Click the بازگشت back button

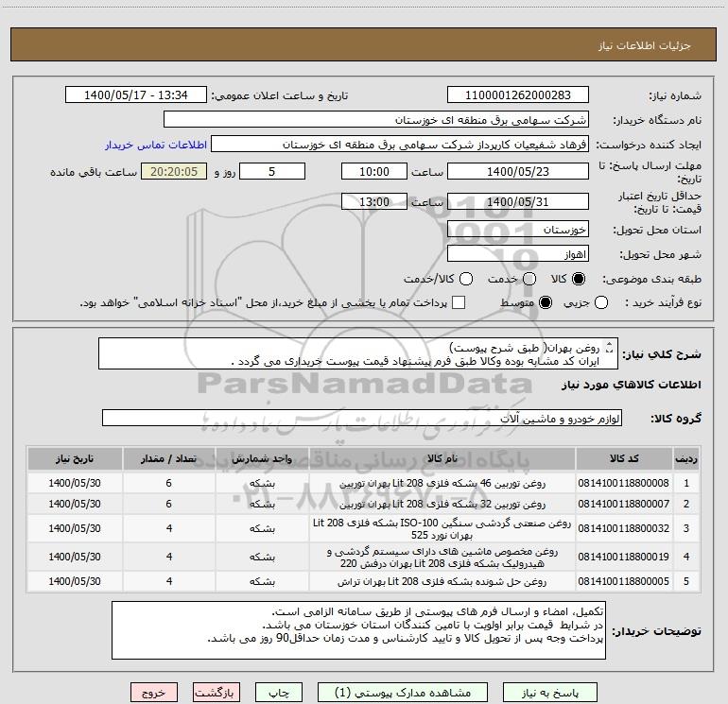(217, 693)
